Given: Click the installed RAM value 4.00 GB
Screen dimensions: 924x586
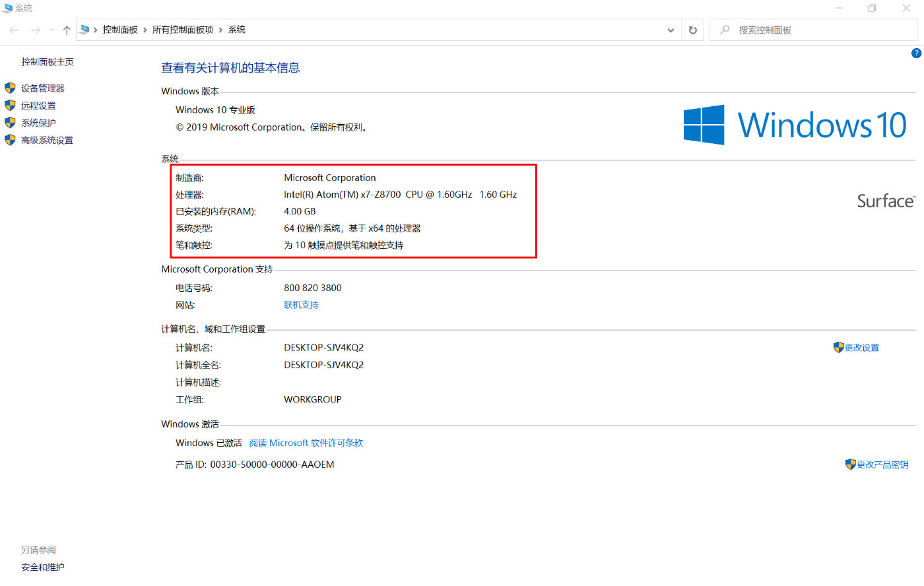Looking at the screenshot, I should 300,212.
